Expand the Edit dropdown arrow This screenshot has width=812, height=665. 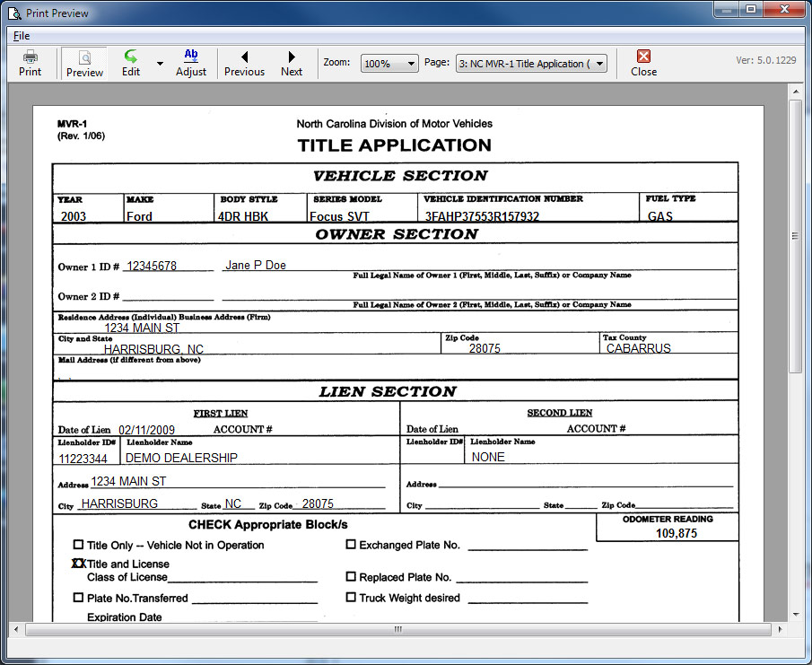tap(160, 63)
